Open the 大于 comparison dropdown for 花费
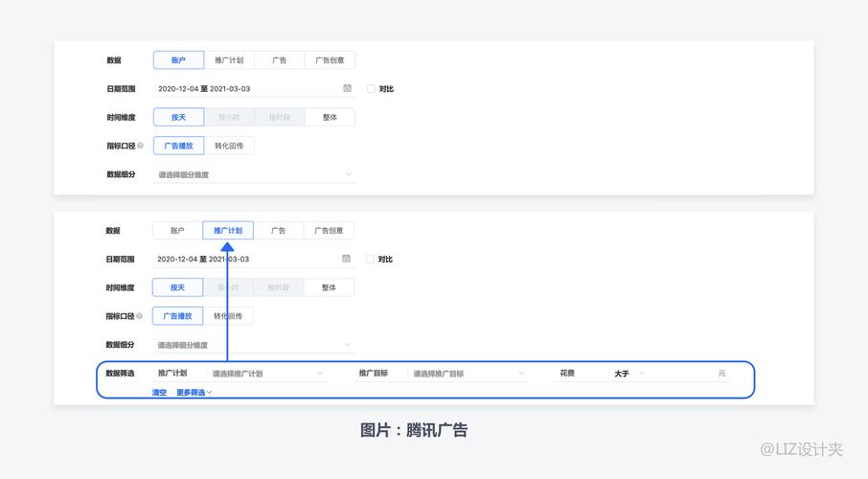 [628, 374]
